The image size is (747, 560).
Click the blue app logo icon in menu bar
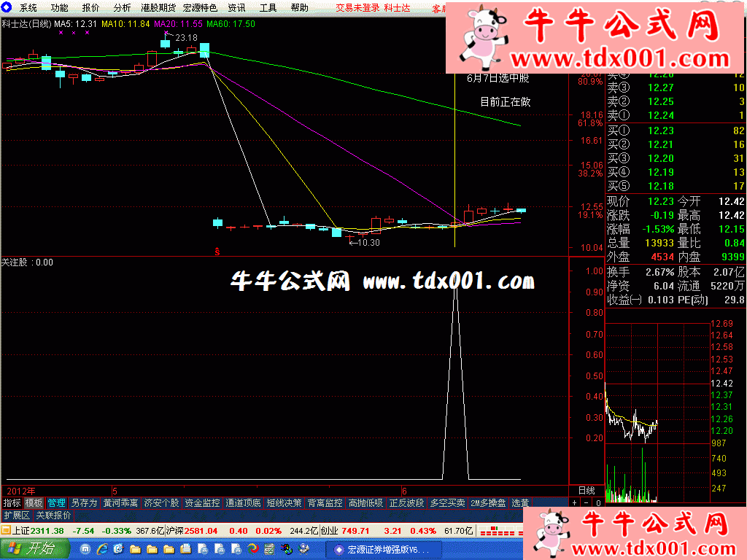coord(7,8)
